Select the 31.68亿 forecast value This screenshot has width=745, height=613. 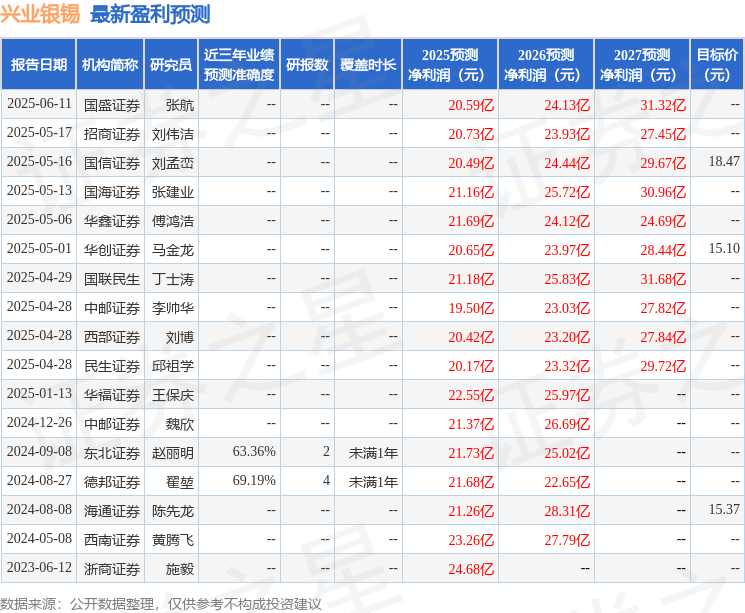(x=663, y=279)
